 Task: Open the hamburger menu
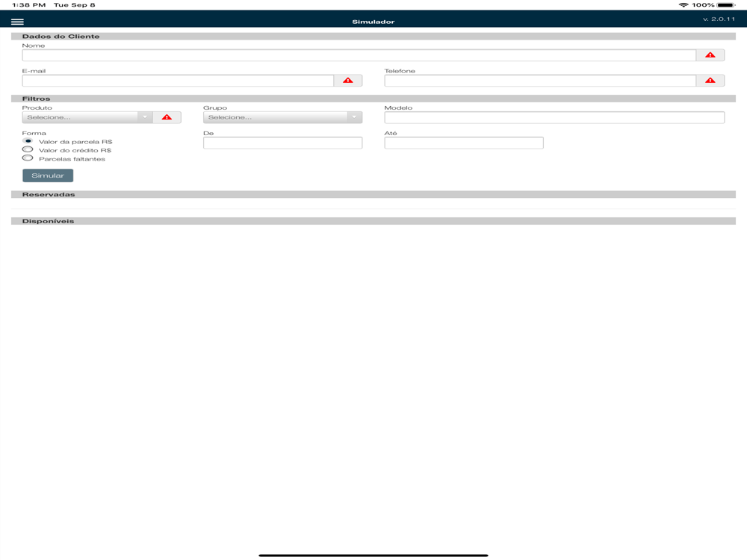click(17, 22)
